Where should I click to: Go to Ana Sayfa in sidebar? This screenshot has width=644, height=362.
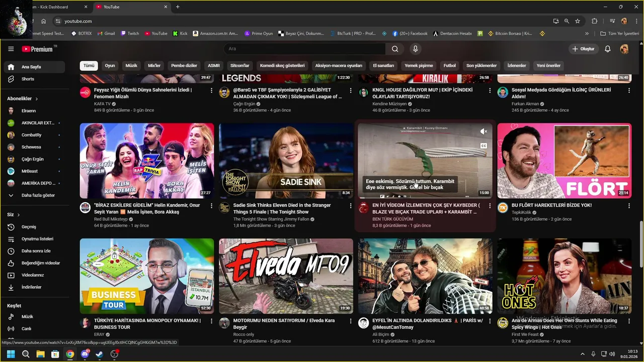pos(34,67)
